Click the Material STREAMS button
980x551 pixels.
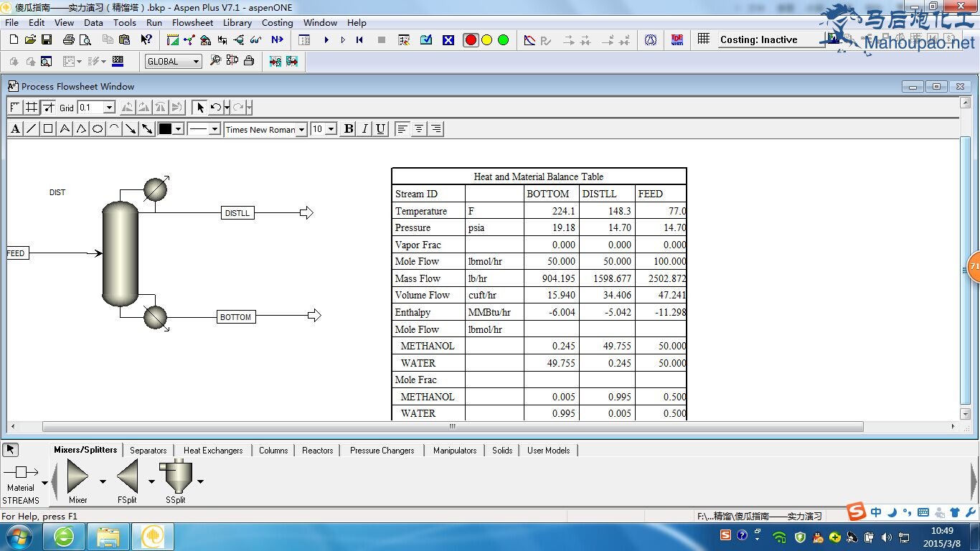click(21, 483)
